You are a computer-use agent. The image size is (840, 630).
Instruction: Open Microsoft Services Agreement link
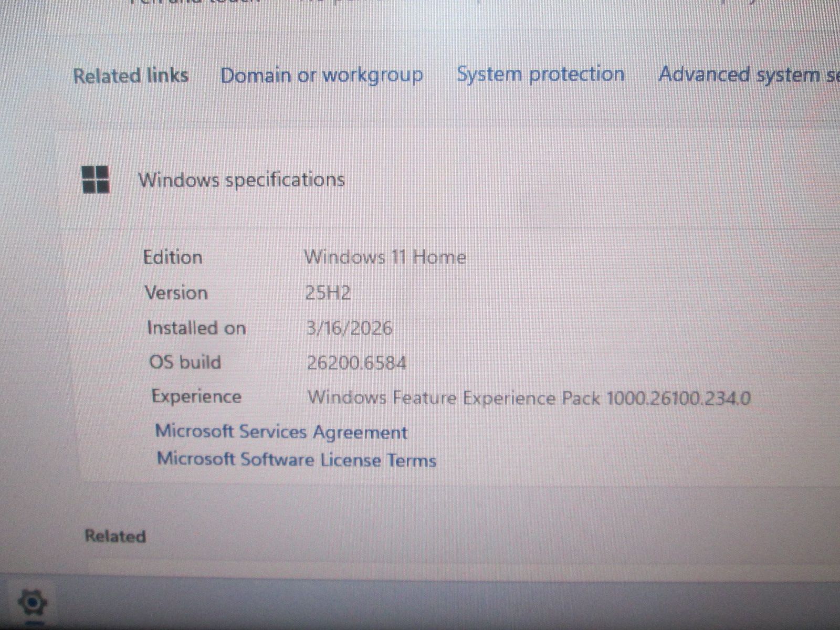coord(281,432)
